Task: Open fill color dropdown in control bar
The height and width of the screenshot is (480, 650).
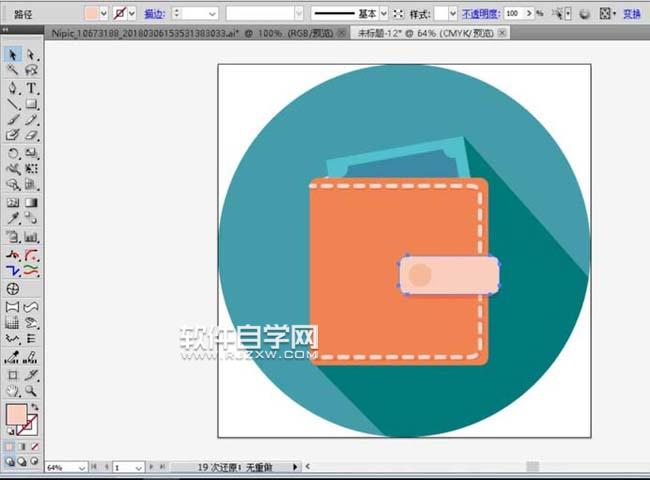Action: (x=104, y=14)
